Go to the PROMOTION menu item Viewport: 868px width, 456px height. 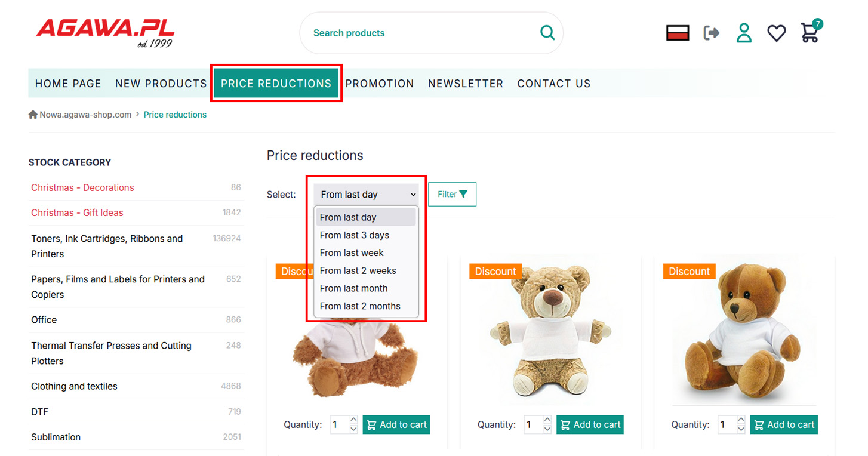coord(380,84)
